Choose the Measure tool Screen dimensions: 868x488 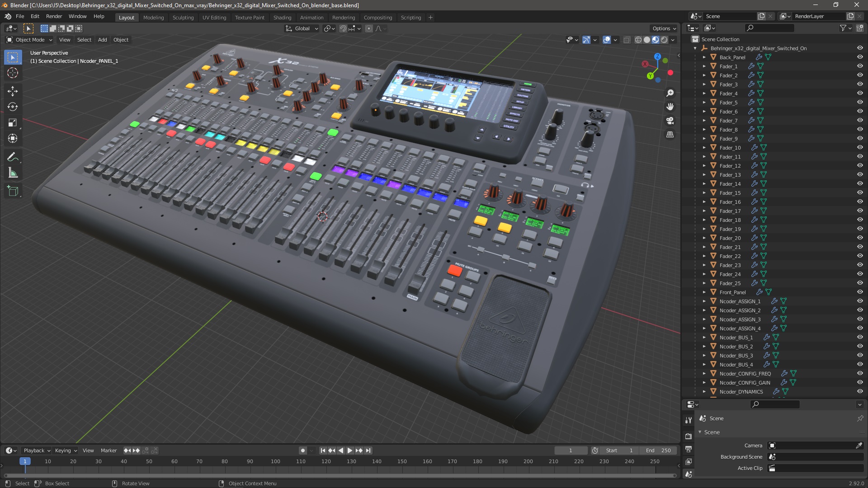tap(13, 173)
